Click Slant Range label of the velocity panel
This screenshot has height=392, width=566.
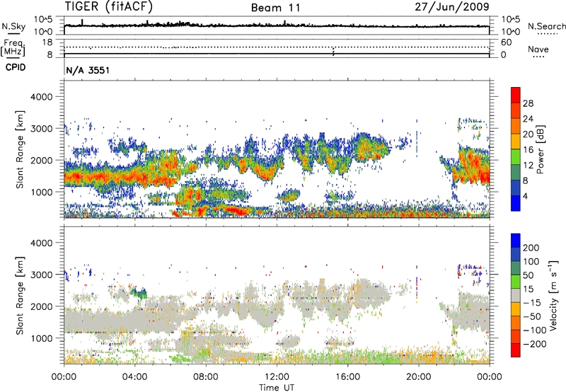pos(20,296)
